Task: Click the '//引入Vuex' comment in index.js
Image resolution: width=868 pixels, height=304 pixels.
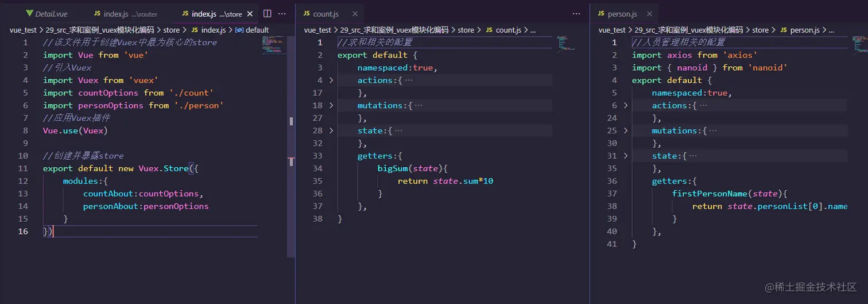Action: pyautogui.click(x=67, y=68)
